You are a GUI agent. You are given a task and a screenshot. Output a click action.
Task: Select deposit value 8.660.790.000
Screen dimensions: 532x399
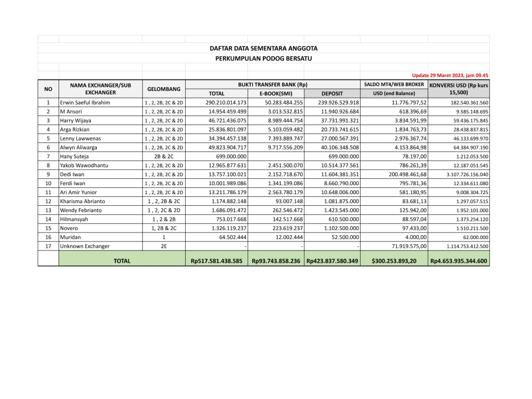(342, 183)
